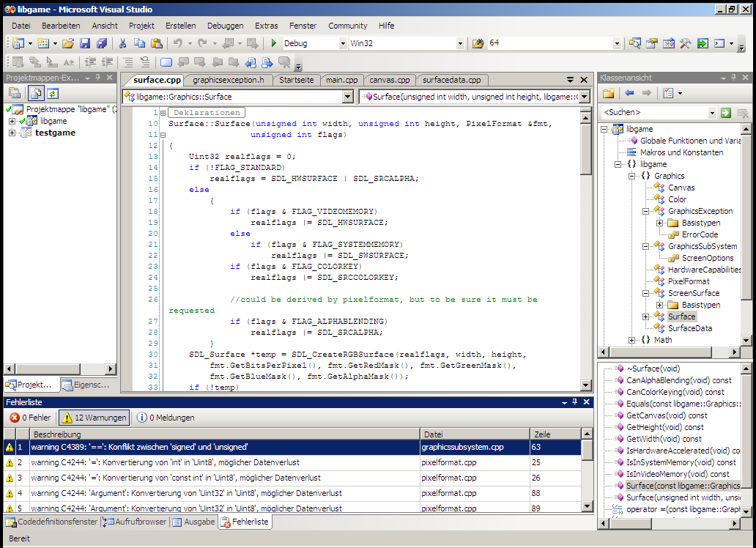Screen dimensions: 756x548
Task: Expand the testgame project node
Action: coord(12,133)
